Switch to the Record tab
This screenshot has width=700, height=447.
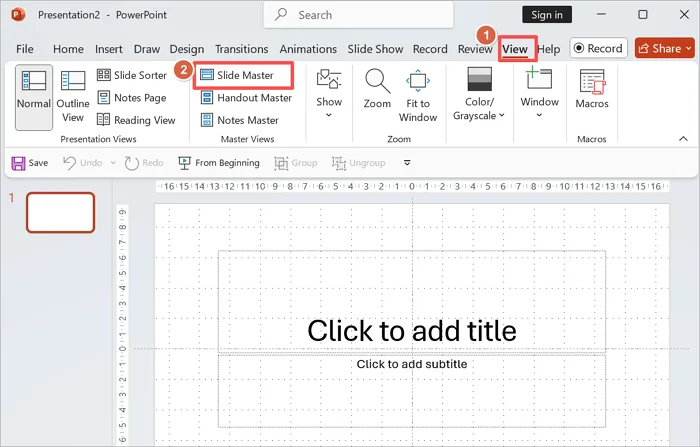pyautogui.click(x=430, y=49)
